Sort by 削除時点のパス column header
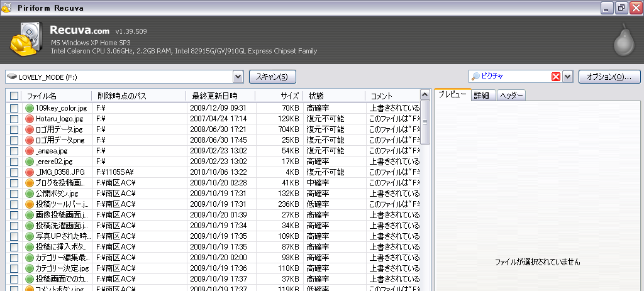The height and width of the screenshot is (291, 644). click(x=139, y=96)
